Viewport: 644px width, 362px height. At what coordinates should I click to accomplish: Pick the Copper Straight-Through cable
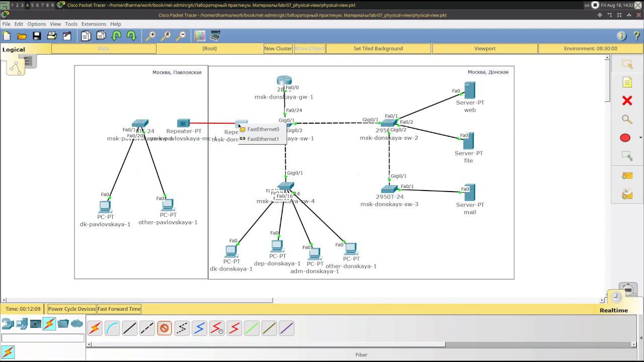129,328
